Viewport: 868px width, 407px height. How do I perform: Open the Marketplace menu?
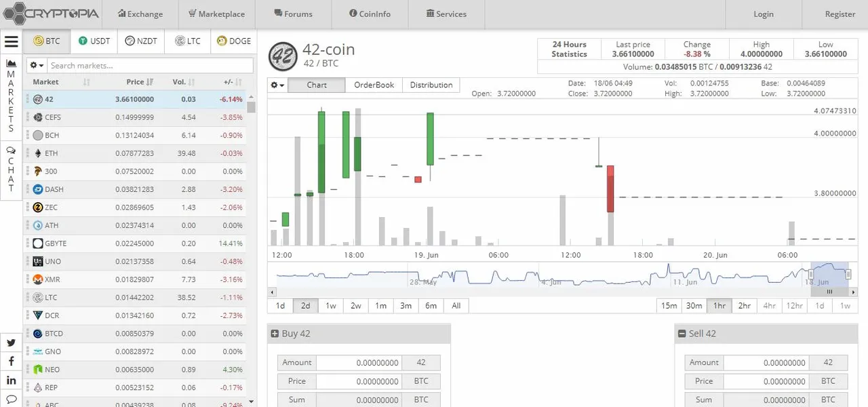pos(217,14)
